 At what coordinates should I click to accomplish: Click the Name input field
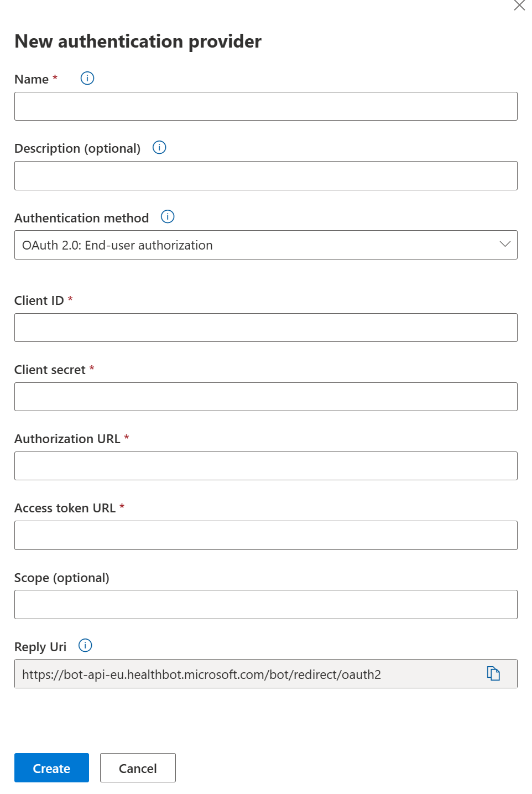click(266, 106)
